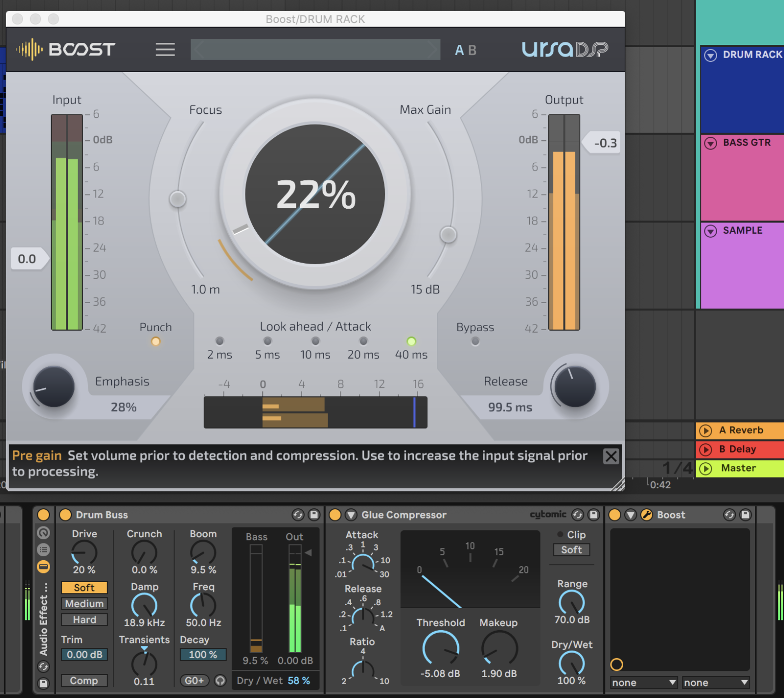Hot-swap the Audio Effect Rack preset

[x=43, y=666]
